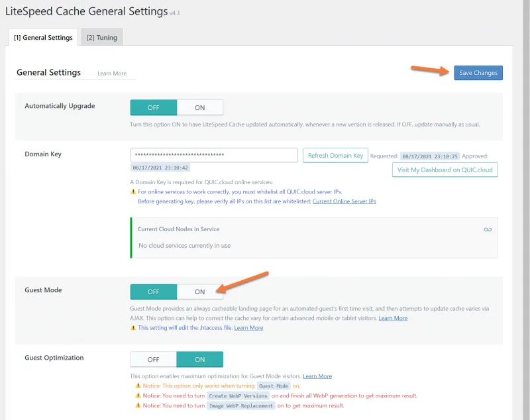
Task: Set Guest Optimization to ON
Action: (x=199, y=359)
